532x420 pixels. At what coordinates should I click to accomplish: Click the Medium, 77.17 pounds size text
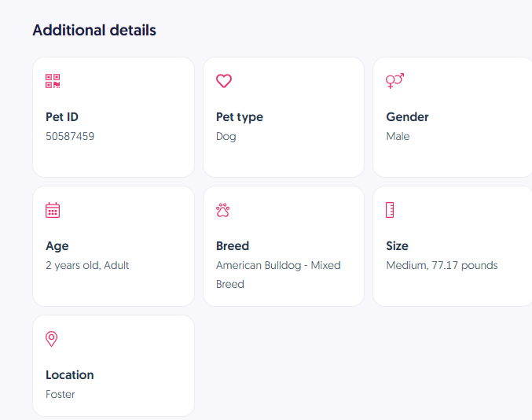tap(442, 265)
